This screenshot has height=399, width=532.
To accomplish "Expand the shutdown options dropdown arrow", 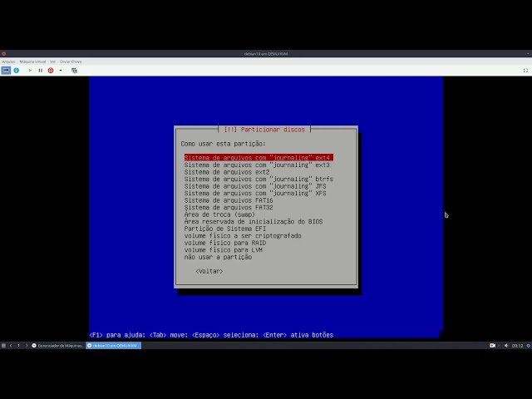I will (x=61, y=70).
